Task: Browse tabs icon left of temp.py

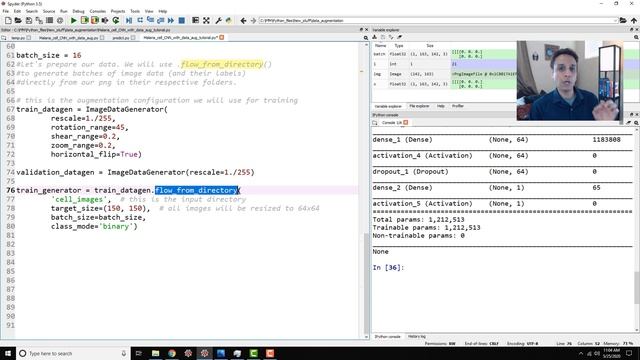Action: [4, 38]
